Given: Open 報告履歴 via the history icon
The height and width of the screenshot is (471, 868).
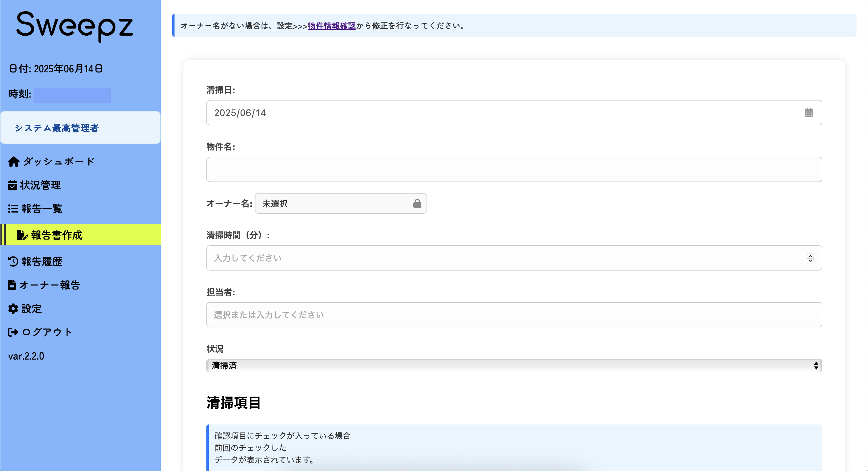Looking at the screenshot, I should pyautogui.click(x=13, y=261).
